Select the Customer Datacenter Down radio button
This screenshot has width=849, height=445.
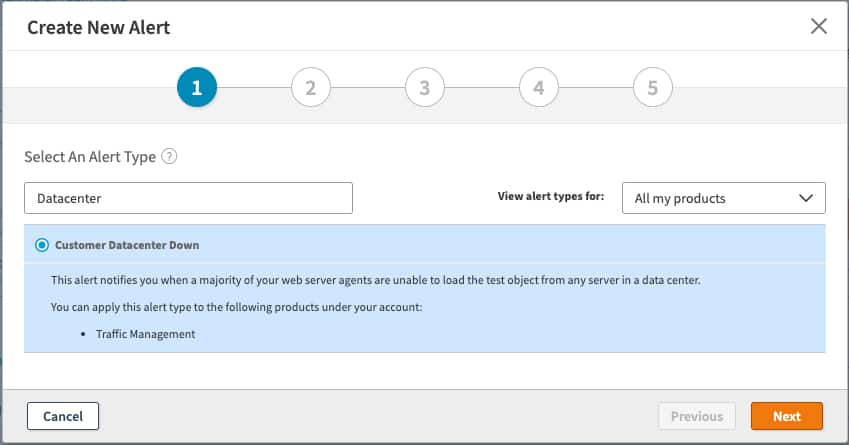[41, 245]
